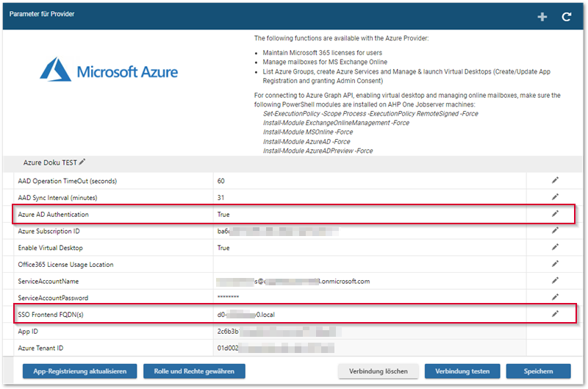Edit Azure Subscription ID pencil icon
This screenshot has height=389, width=588.
point(555,230)
